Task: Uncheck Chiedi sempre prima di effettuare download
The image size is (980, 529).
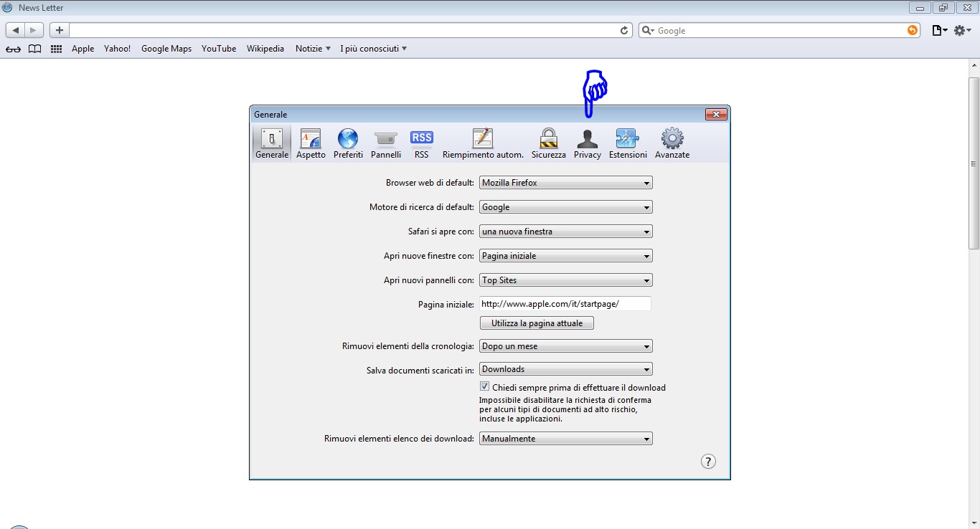Action: tap(485, 387)
